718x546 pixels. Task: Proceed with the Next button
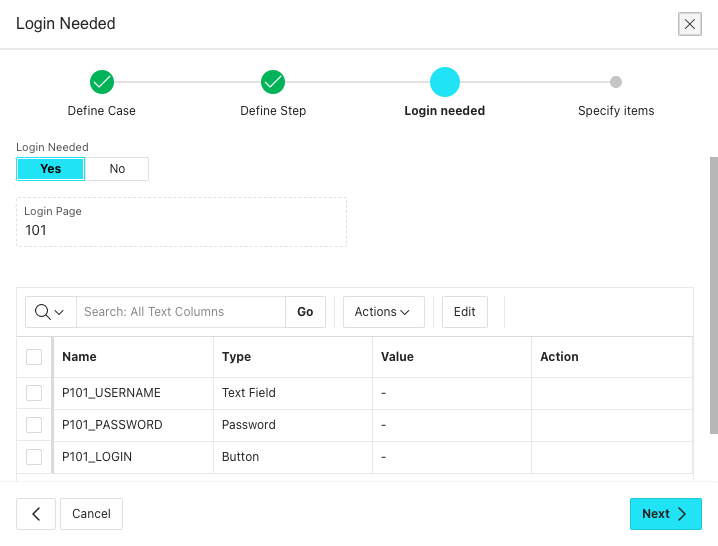coord(666,514)
